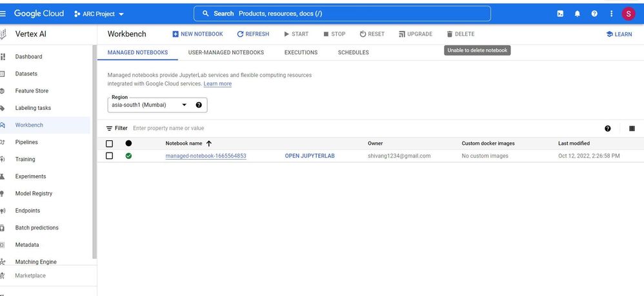Click the Refresh button
This screenshot has height=296, width=644.
click(x=253, y=34)
